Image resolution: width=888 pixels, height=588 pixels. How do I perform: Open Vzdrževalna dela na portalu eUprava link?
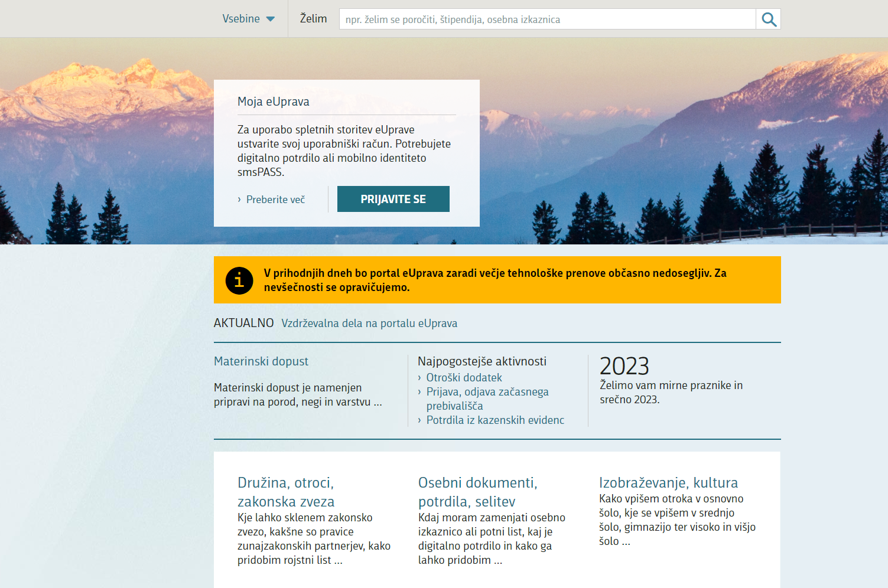[369, 324]
